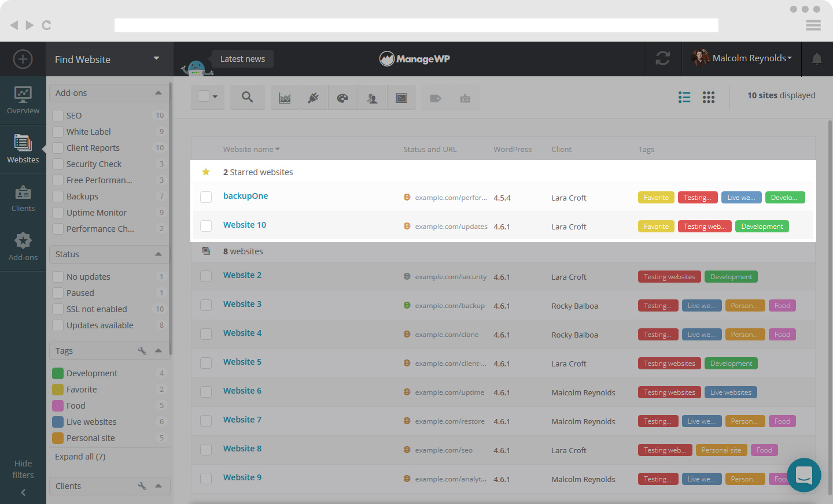Open the Website 2 link

pyautogui.click(x=242, y=275)
